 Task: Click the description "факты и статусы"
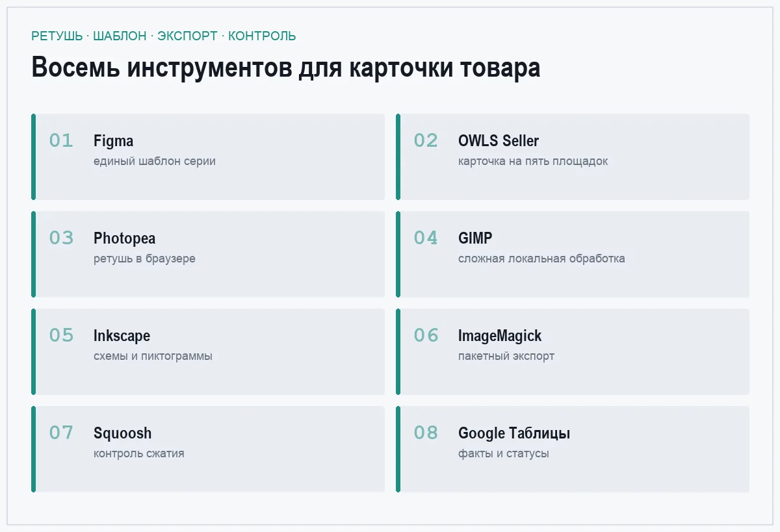504,453
